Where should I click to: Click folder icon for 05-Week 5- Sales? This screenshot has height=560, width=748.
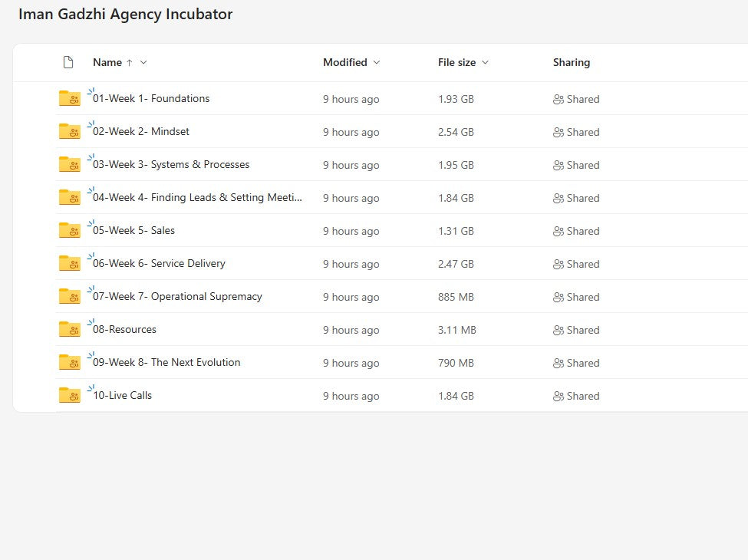[69, 230]
